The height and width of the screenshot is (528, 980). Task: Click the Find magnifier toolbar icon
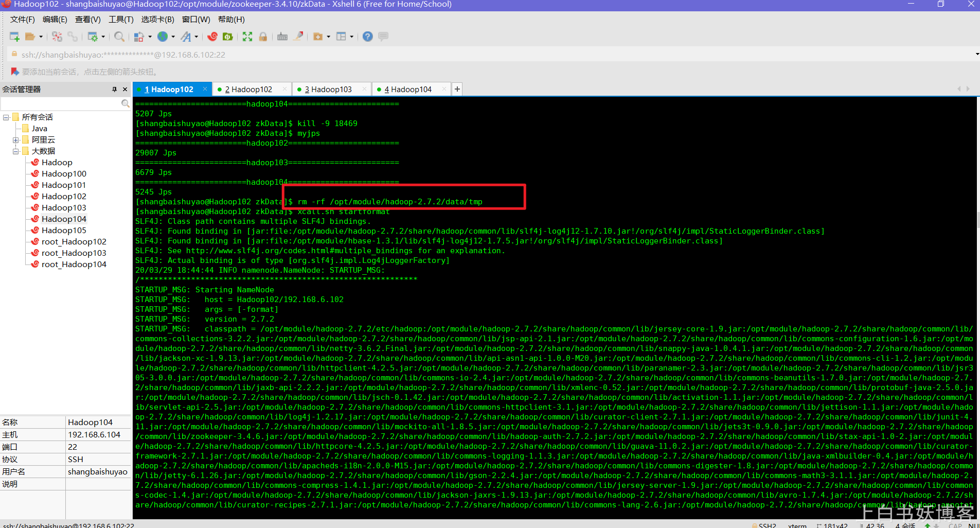point(119,37)
